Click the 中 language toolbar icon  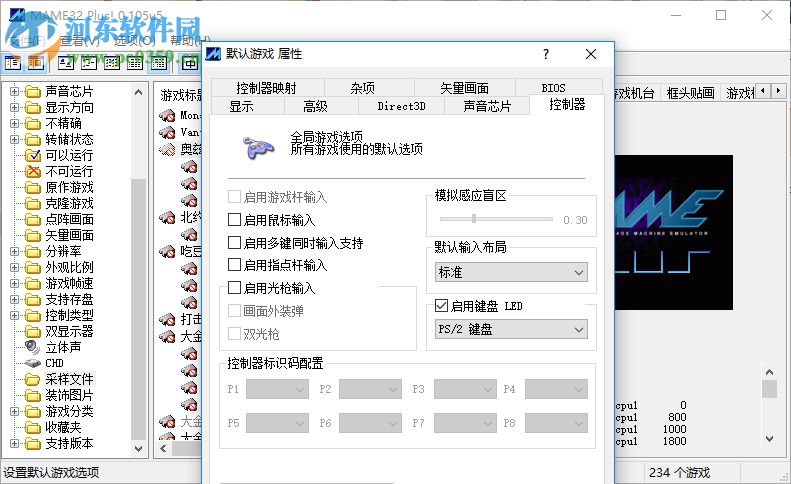coord(190,63)
